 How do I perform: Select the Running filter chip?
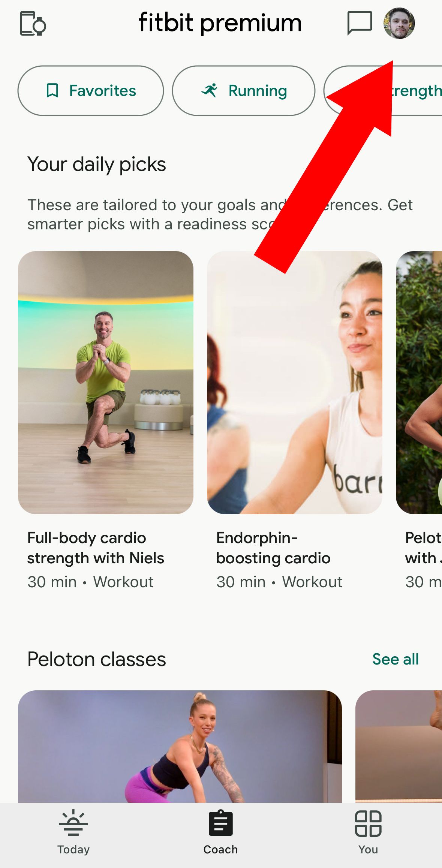tap(244, 91)
